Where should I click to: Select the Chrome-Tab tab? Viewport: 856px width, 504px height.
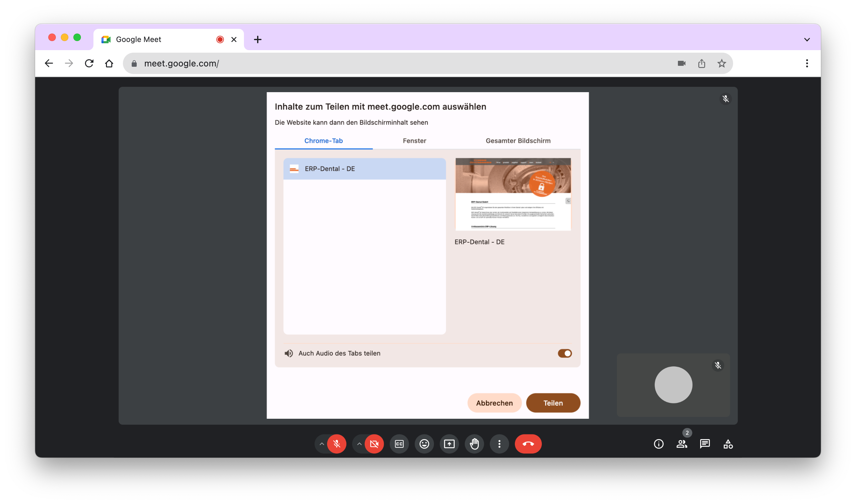click(323, 141)
